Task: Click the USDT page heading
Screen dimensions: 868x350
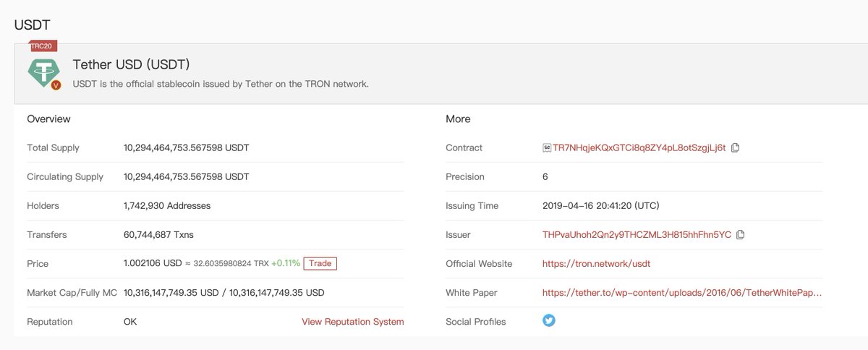Action: pyautogui.click(x=33, y=24)
